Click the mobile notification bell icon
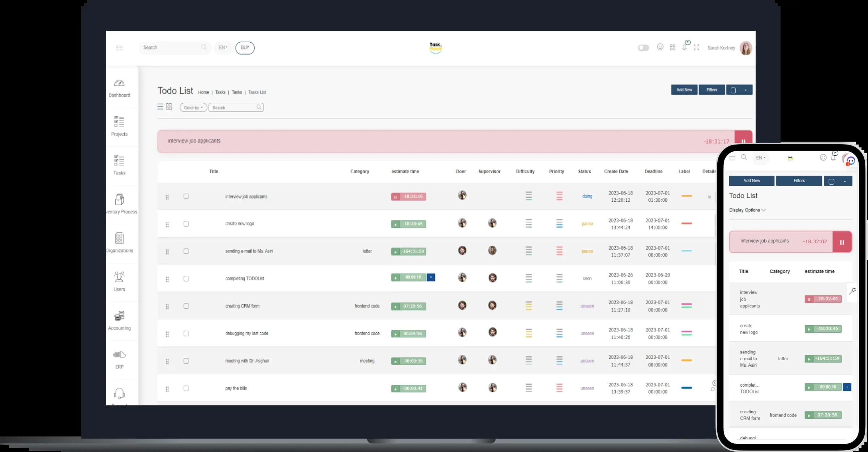Screen dimensions: 868x452 [x=833, y=158]
